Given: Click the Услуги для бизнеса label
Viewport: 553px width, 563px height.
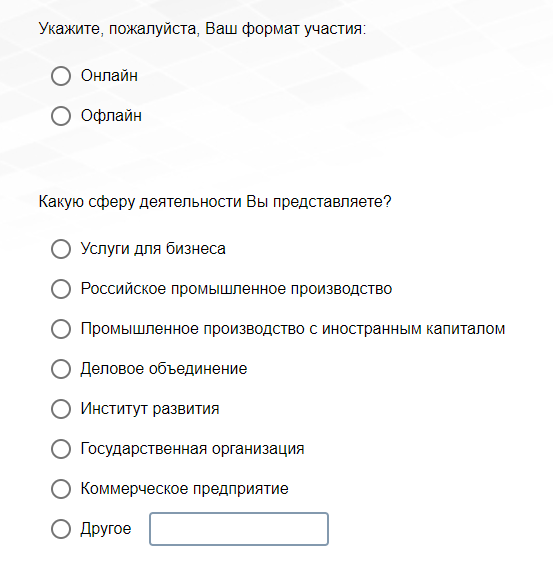Looking at the screenshot, I should [153, 249].
